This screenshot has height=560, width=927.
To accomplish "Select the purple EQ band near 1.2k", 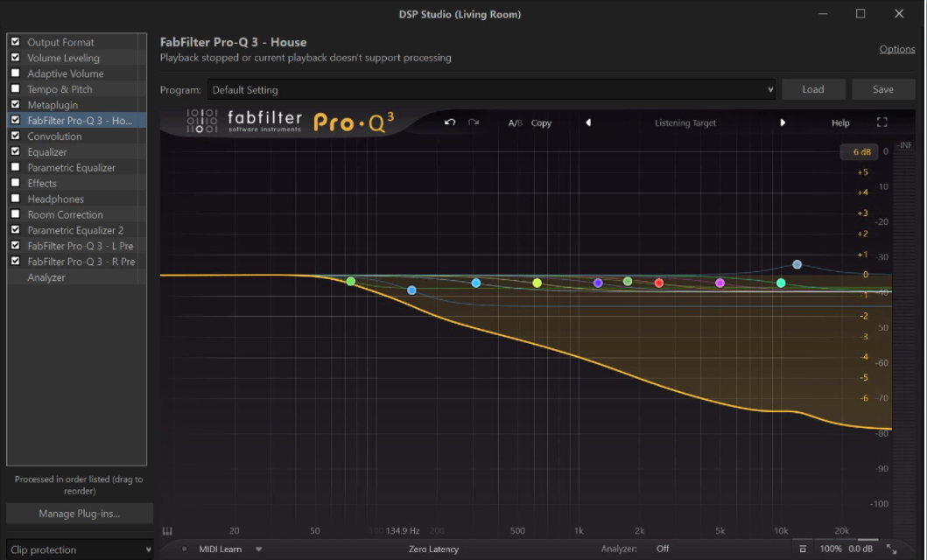I will pyautogui.click(x=598, y=283).
